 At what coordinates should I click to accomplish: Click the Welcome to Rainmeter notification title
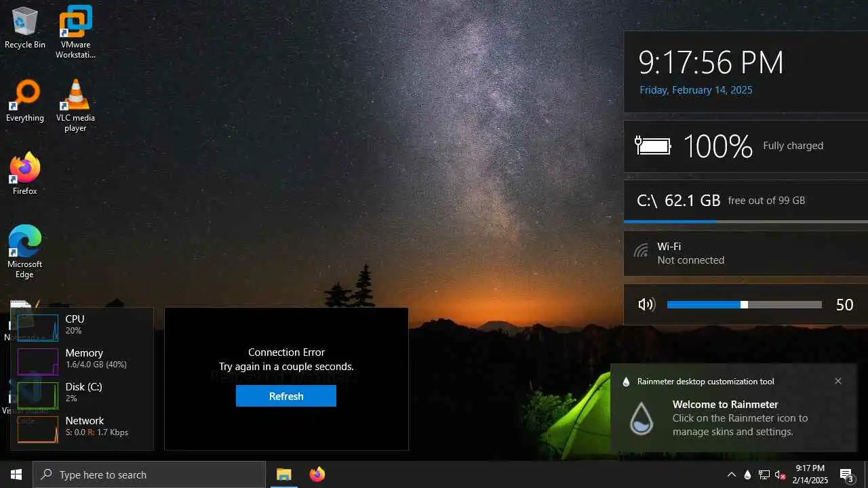tap(725, 405)
